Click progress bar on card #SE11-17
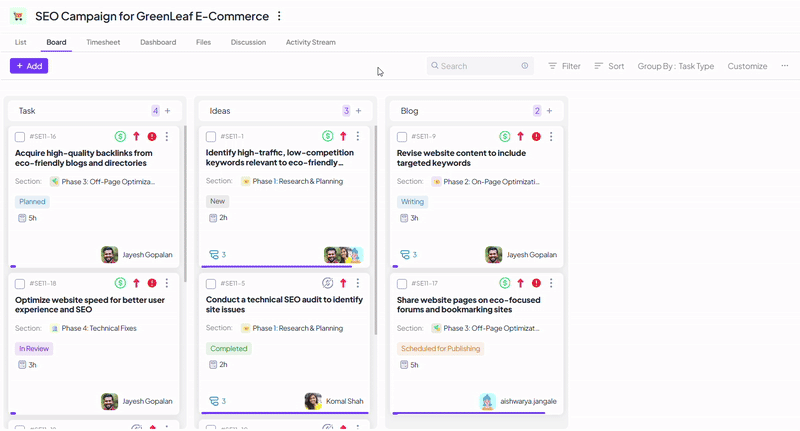Screen dimensions: 800x431 [477, 413]
